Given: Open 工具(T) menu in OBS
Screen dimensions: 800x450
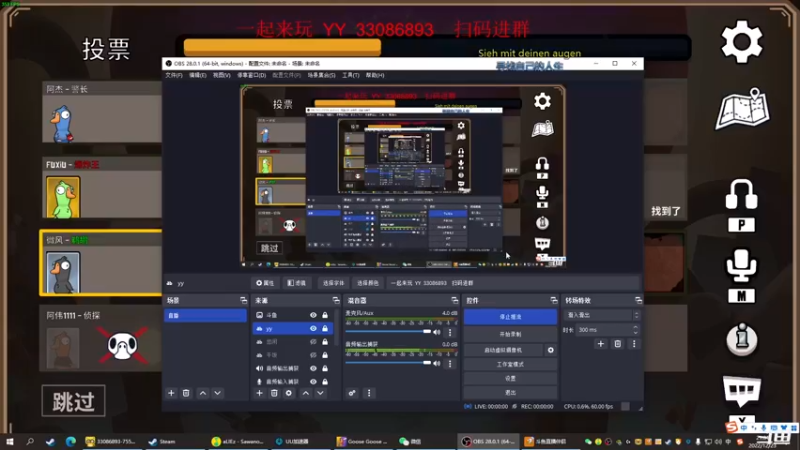Looking at the screenshot, I should click(x=351, y=76).
